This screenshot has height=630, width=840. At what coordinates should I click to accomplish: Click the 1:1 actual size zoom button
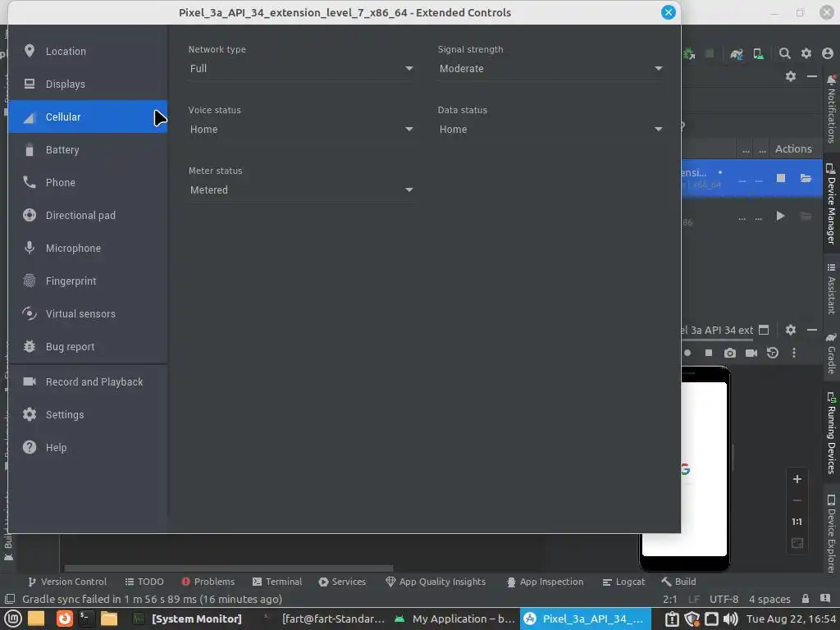tap(797, 522)
